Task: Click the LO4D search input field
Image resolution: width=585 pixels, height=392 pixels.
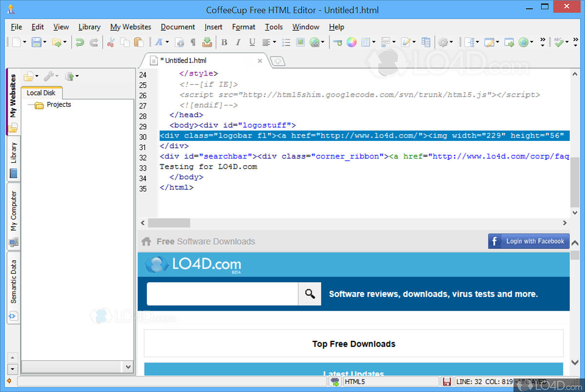Action: point(222,294)
